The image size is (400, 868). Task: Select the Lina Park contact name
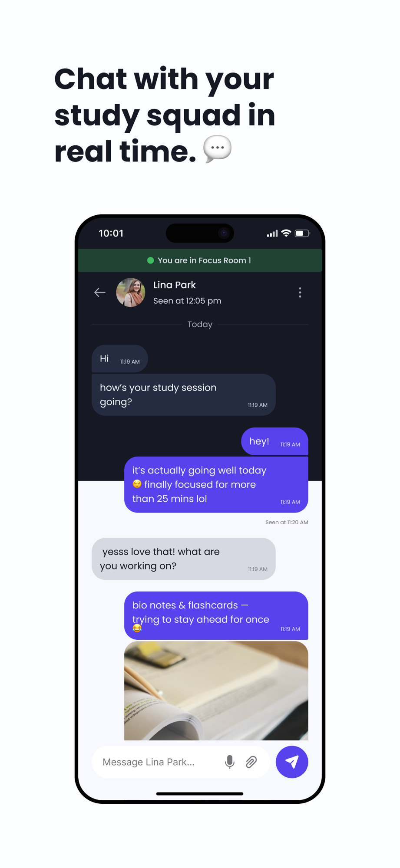(x=175, y=285)
